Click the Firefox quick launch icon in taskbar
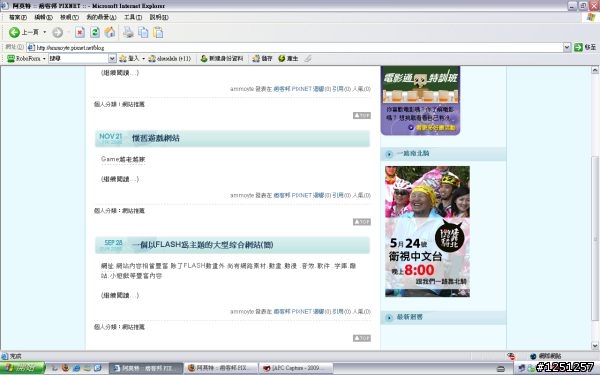Viewport: 600px width, 375px height. point(65,368)
